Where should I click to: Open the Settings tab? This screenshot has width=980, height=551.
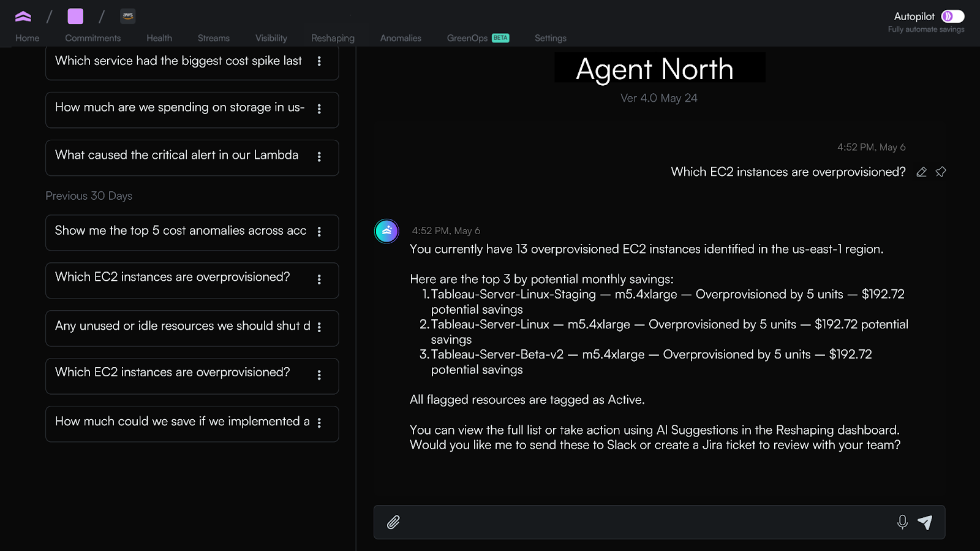(x=551, y=38)
